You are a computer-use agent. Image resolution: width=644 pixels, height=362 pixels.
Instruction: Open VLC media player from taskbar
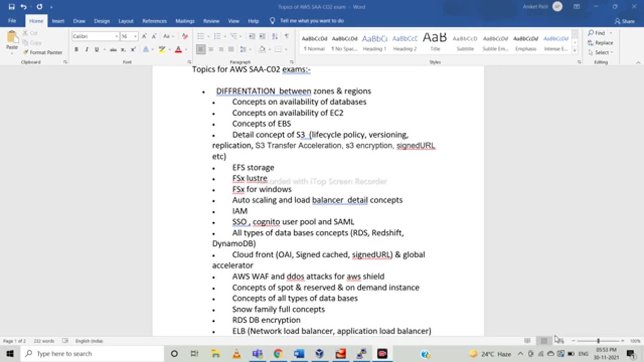click(x=236, y=353)
